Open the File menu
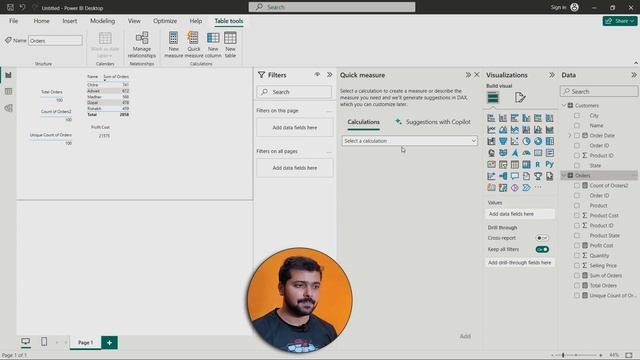The height and width of the screenshot is (360, 640). 13,21
